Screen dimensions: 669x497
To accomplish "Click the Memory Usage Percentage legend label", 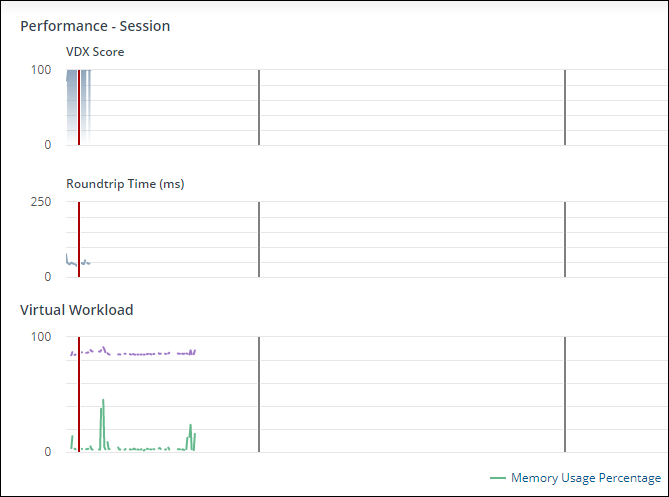I will tap(585, 479).
